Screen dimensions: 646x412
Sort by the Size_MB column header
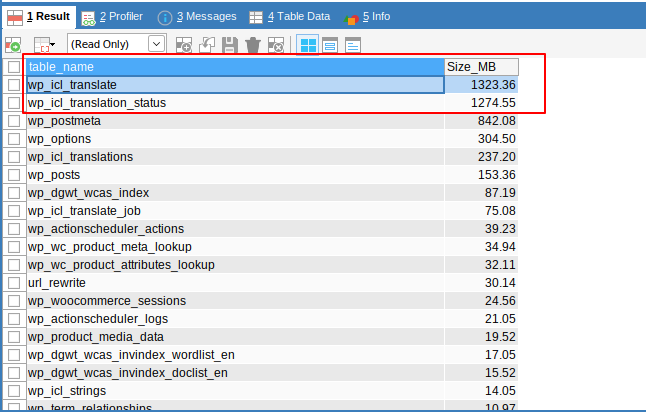pos(482,67)
